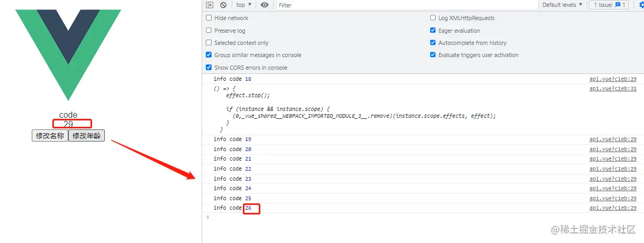Clear the console with the ban icon
The image size is (644, 243).
pos(223,5)
